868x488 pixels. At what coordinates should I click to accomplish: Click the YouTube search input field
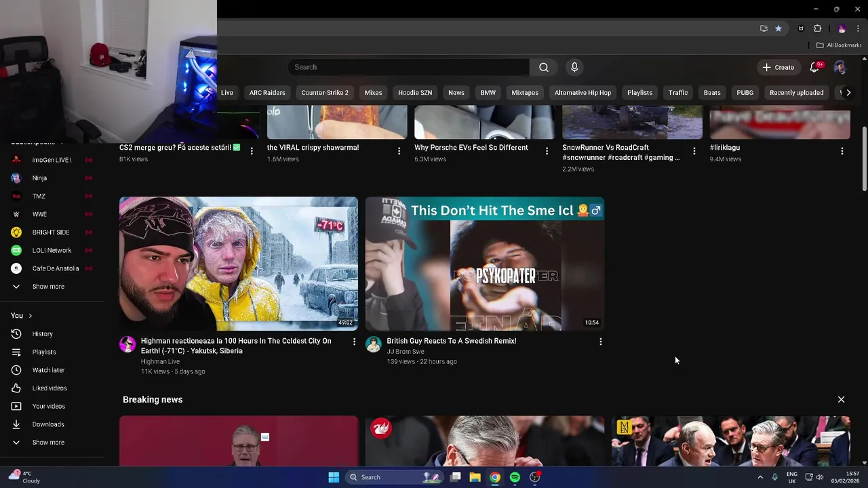408,67
